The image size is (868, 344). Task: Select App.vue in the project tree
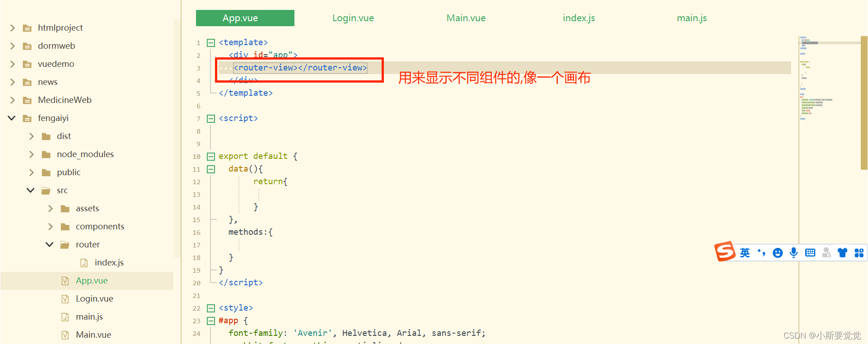coord(92,281)
